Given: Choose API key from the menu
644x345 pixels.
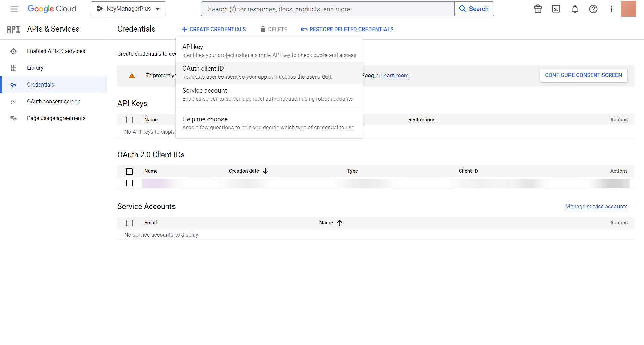Looking at the screenshot, I should pos(269,51).
